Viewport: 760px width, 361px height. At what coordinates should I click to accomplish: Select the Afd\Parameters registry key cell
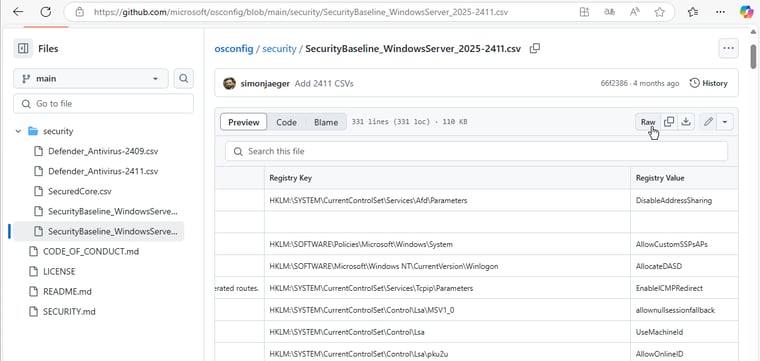tap(447, 200)
